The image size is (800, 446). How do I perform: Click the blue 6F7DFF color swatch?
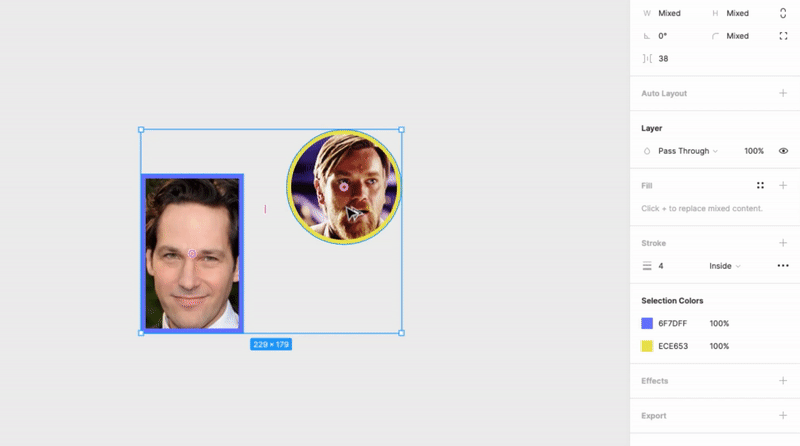point(646,323)
